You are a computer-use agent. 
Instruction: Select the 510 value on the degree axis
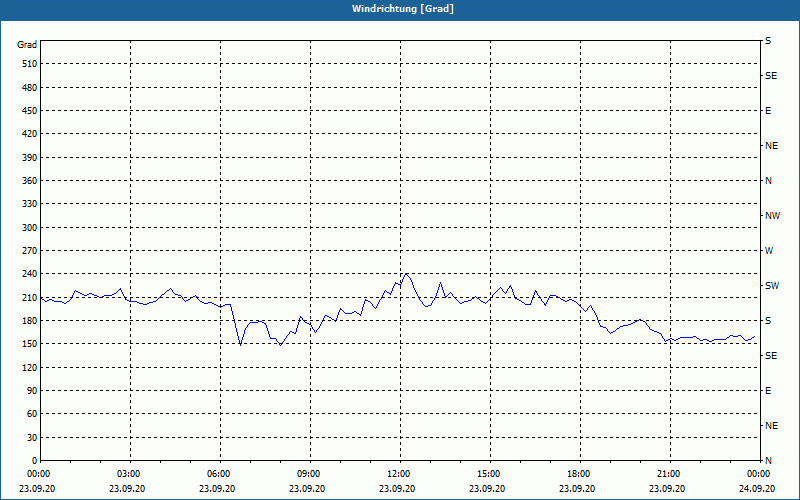[x=30, y=64]
